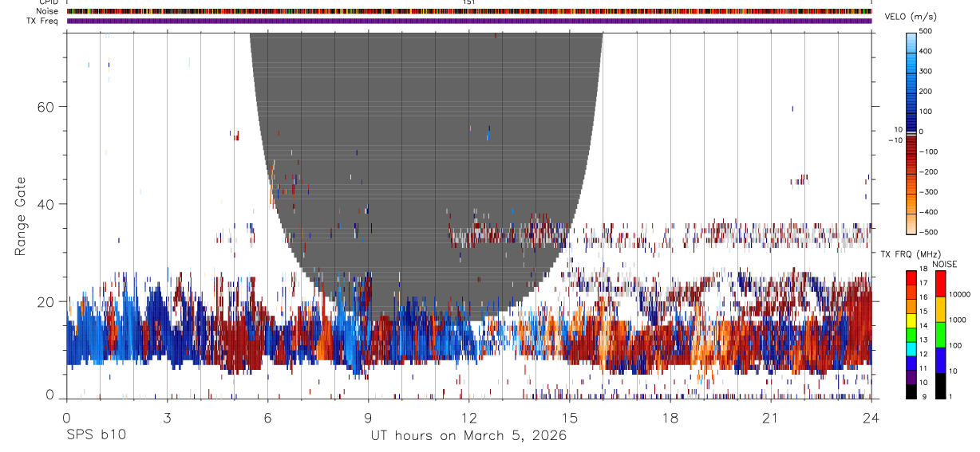The width and height of the screenshot is (980, 452).
Task: Click the '6' hour tick on time axis
Action: 267,418
